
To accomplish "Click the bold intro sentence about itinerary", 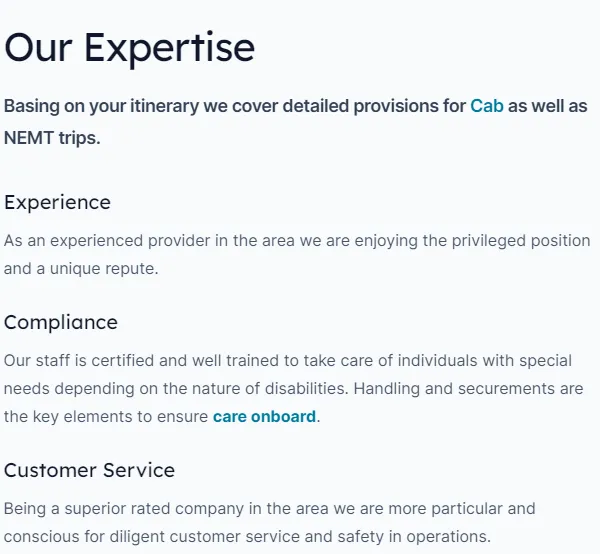I will coord(235,106).
